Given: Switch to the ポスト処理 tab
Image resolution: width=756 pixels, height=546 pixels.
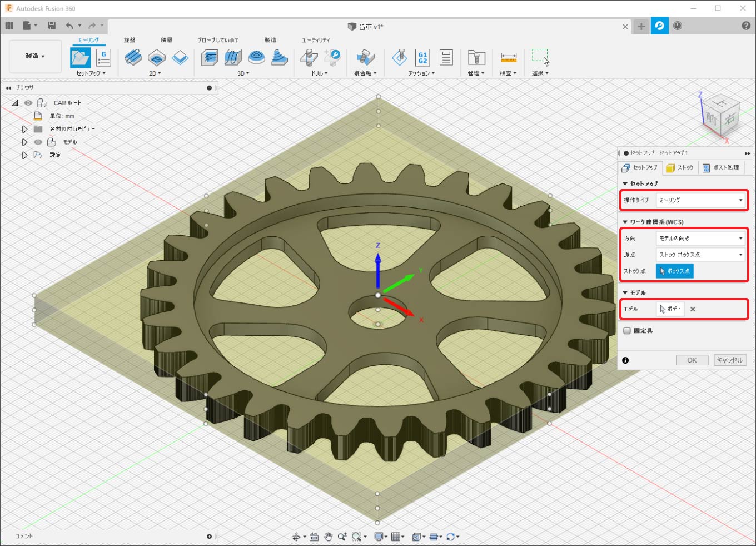Looking at the screenshot, I should 721,168.
